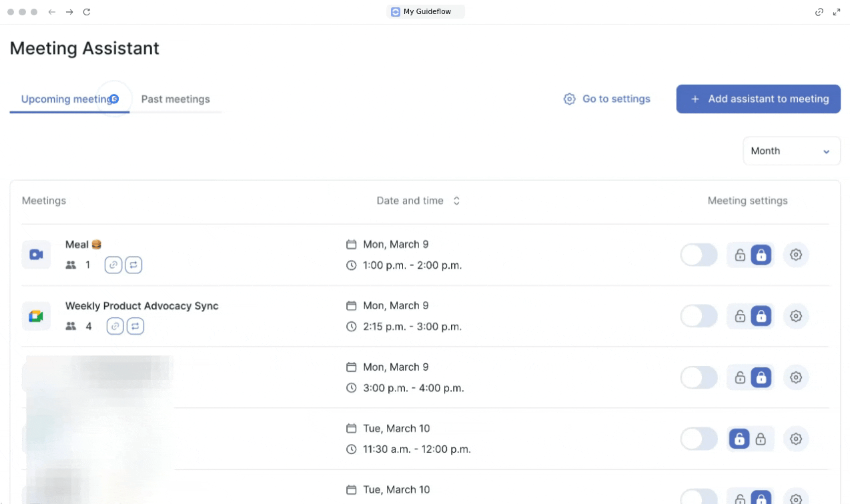This screenshot has height=504, width=850.
Task: Open settings gear for Meal meeting
Action: [x=795, y=255]
